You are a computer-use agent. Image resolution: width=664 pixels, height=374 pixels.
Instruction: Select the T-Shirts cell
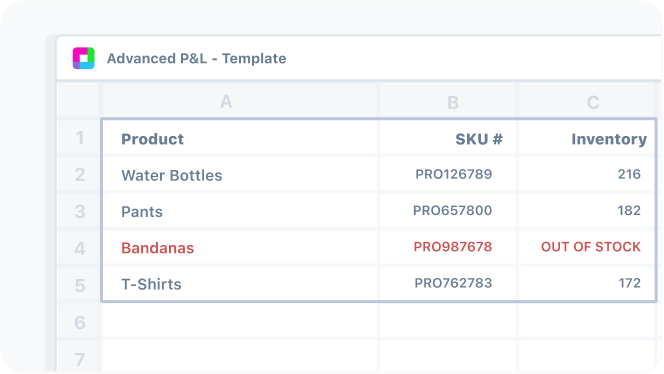(x=240, y=283)
